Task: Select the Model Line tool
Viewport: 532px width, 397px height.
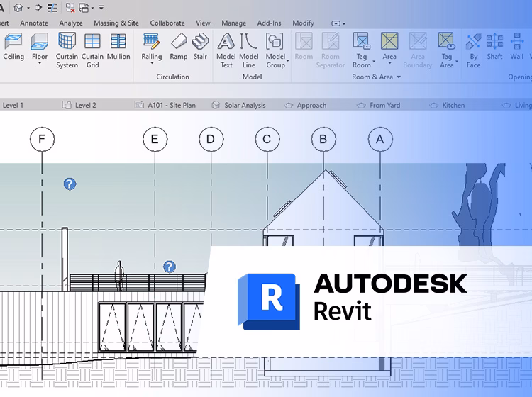Action: [x=248, y=48]
